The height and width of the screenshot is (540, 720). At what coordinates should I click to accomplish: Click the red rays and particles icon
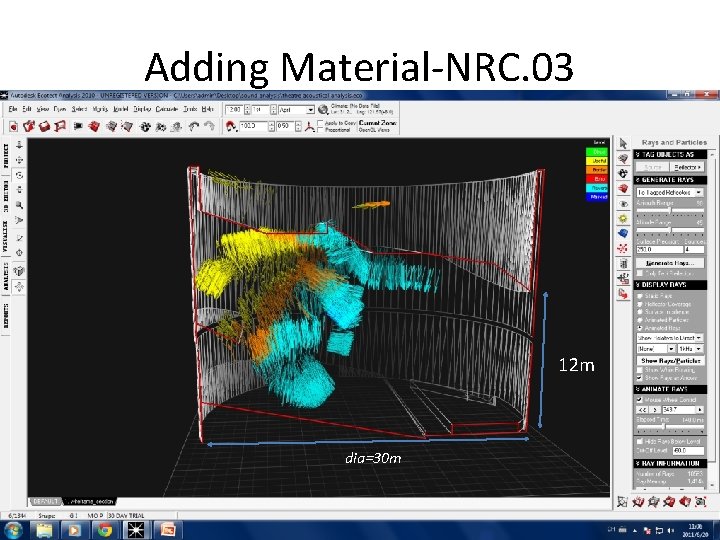click(x=623, y=248)
